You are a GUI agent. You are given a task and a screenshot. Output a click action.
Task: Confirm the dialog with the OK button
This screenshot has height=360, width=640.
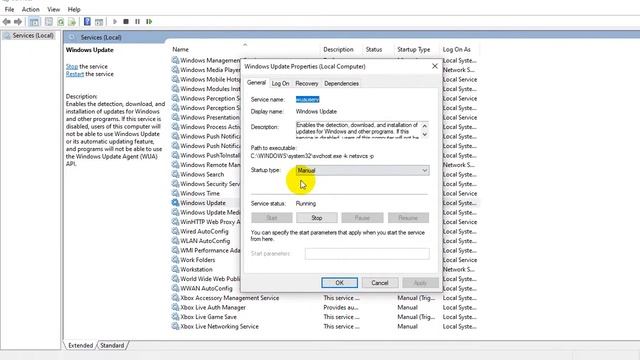[x=339, y=283]
